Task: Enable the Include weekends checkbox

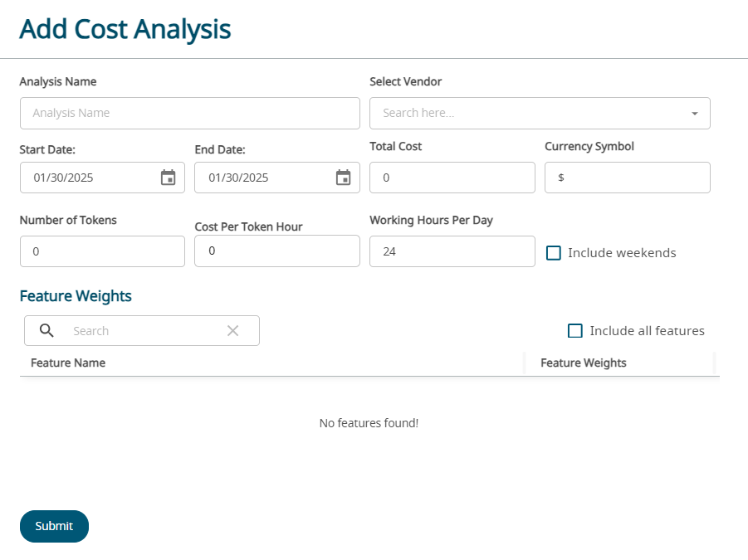Action: [554, 253]
